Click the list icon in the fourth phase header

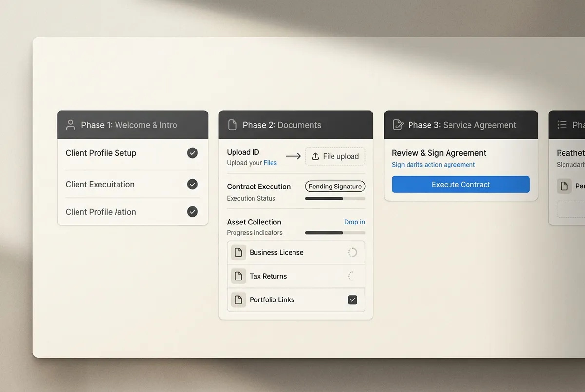pyautogui.click(x=562, y=125)
